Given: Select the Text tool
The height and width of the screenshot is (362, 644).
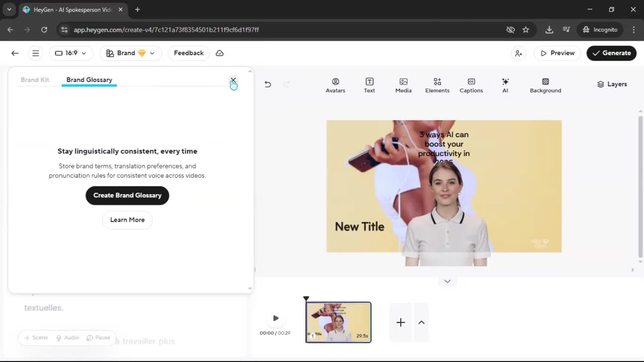Looking at the screenshot, I should (x=369, y=85).
